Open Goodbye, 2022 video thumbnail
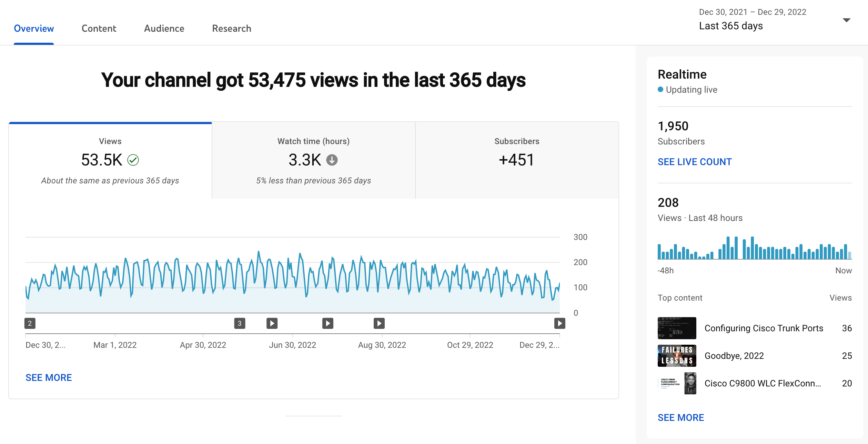The image size is (868, 444). pos(677,356)
